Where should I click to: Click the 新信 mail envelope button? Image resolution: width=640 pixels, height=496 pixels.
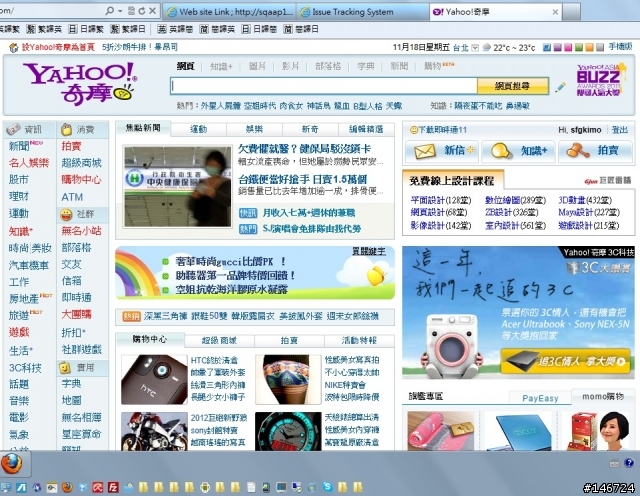tap(442, 151)
